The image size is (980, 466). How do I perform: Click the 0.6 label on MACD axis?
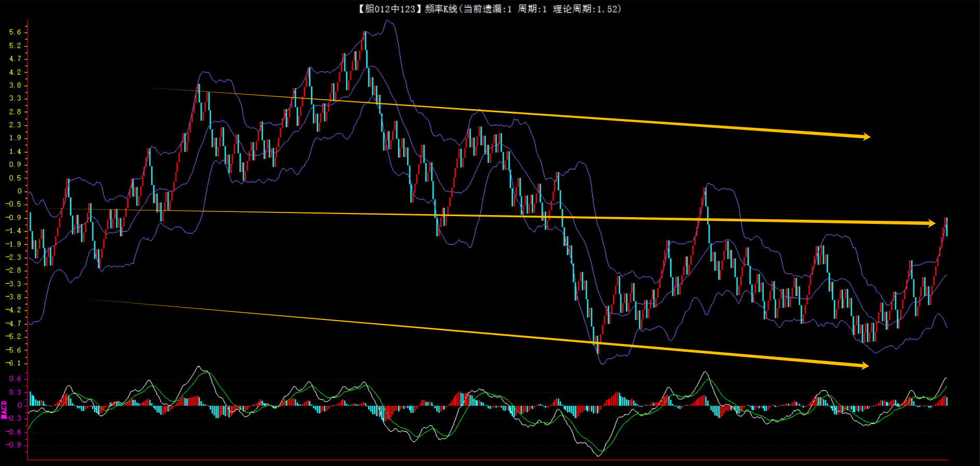click(x=15, y=379)
